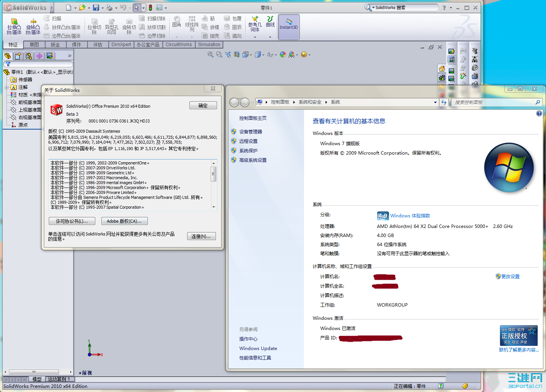
Task: Click the 连接(N)... connect button
Action: tap(202, 236)
